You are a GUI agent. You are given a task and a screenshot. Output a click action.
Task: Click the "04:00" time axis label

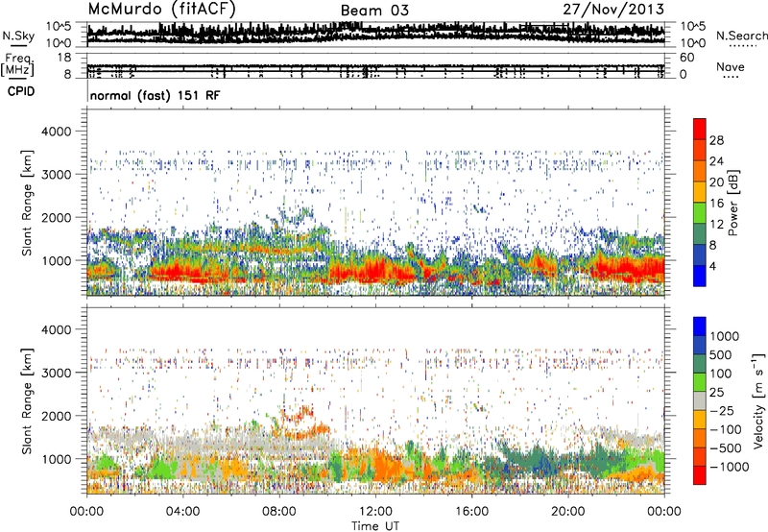point(182,512)
